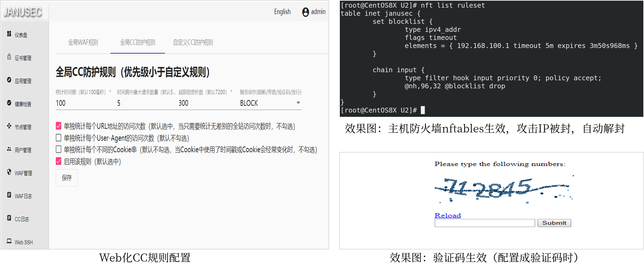Screen dimensions: 644x271
Task: Click the captcha number input field
Action: coord(485,223)
